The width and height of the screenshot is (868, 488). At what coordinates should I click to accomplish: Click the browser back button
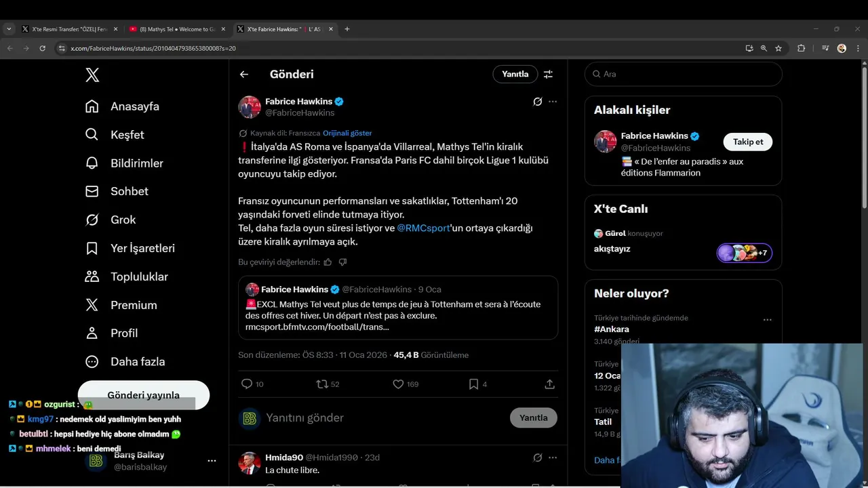pos(9,48)
